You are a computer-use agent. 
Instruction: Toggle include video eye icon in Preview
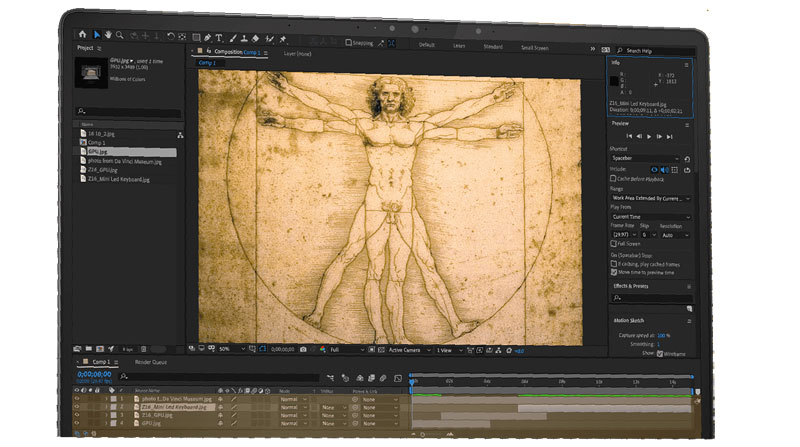click(x=655, y=169)
